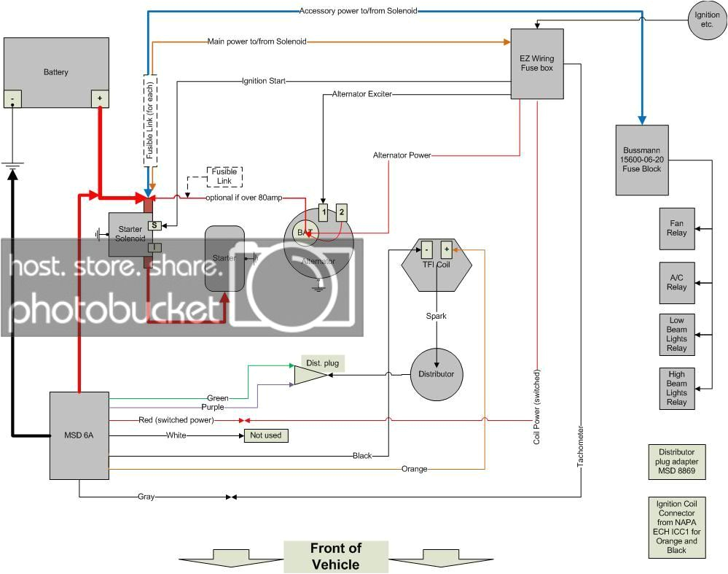Click the Distributor plug adapter MSD 8869 note
This screenshot has width=728, height=574.
pyautogui.click(x=676, y=462)
